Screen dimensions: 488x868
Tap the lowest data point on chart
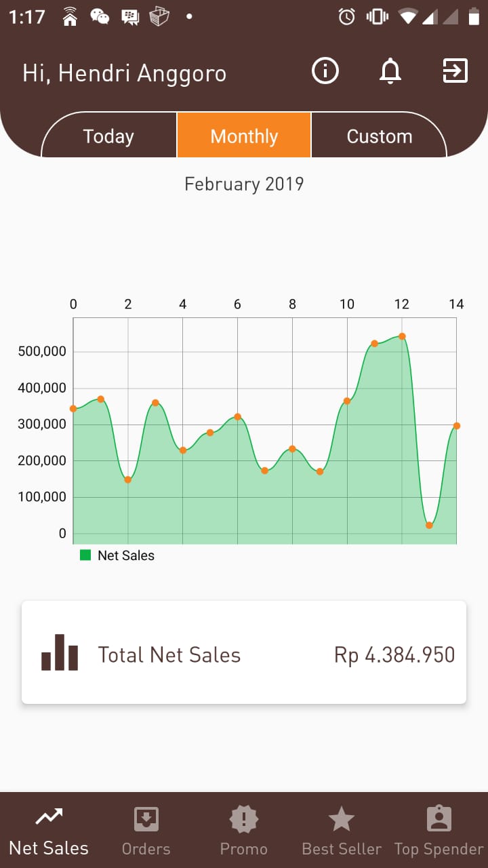[429, 525]
